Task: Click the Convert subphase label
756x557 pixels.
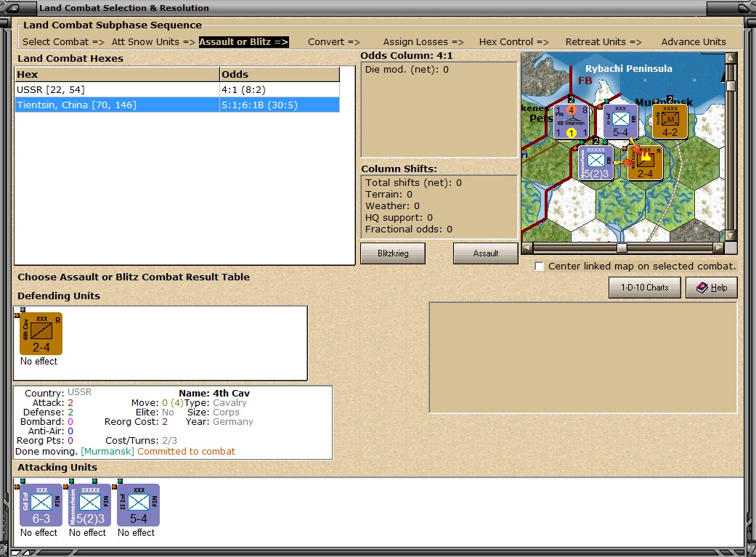Action: pyautogui.click(x=333, y=42)
